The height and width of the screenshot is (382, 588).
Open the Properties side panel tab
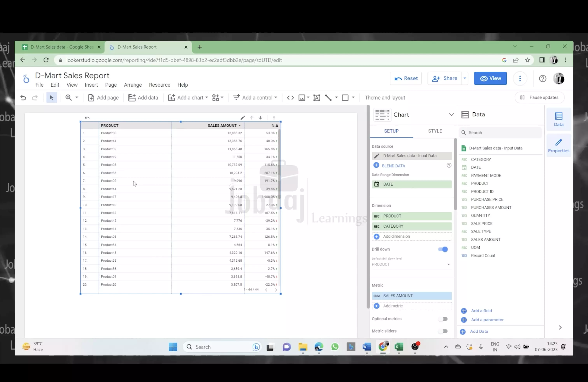[x=559, y=146]
